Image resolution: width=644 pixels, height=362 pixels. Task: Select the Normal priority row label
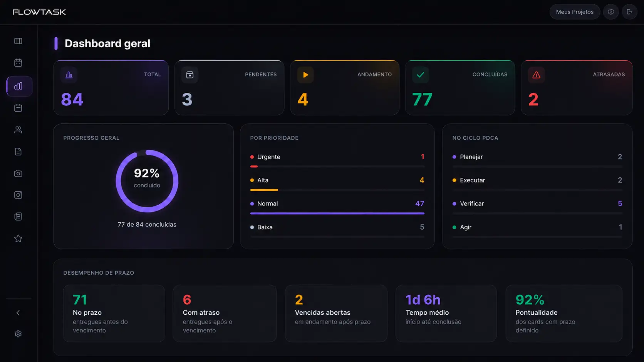click(x=267, y=204)
